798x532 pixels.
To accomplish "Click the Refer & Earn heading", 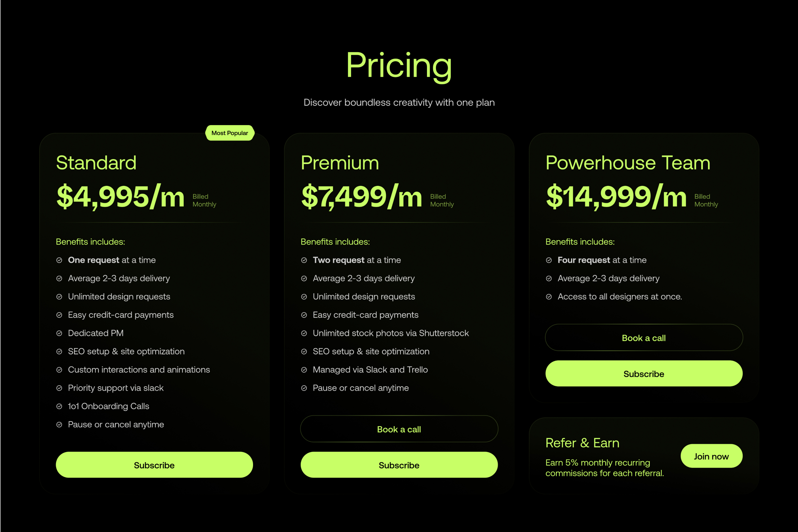I will [x=582, y=443].
